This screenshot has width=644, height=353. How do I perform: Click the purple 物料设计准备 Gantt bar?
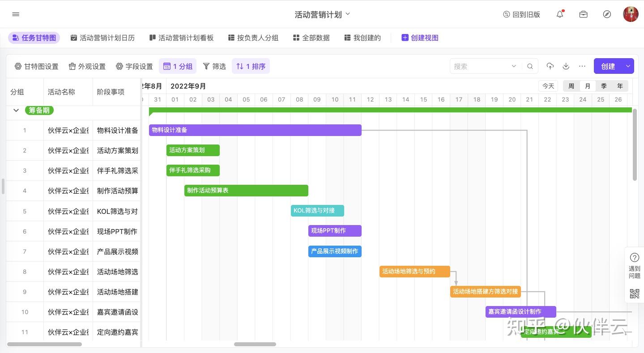pos(255,130)
